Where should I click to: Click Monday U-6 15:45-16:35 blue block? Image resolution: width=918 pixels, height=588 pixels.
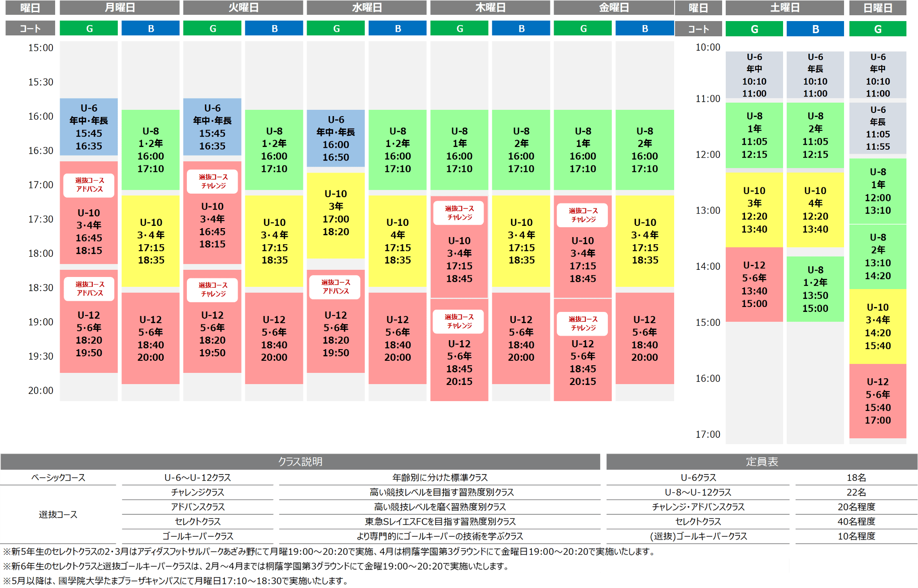click(89, 127)
